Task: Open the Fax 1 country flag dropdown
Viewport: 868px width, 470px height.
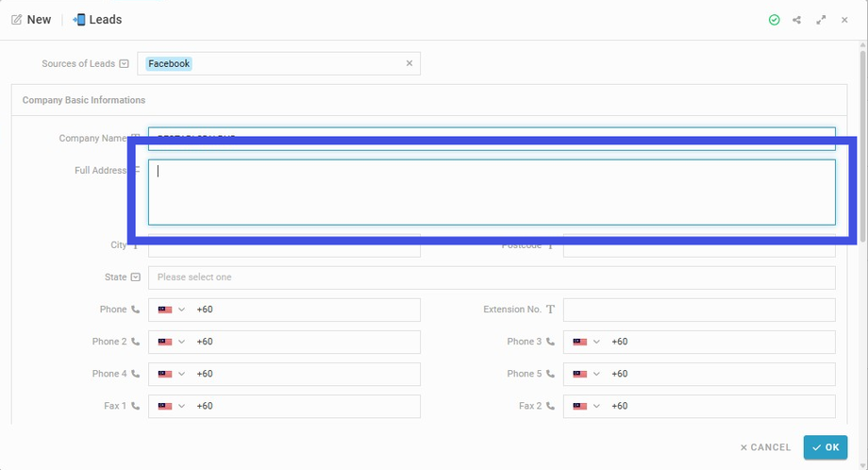Action: click(x=172, y=406)
